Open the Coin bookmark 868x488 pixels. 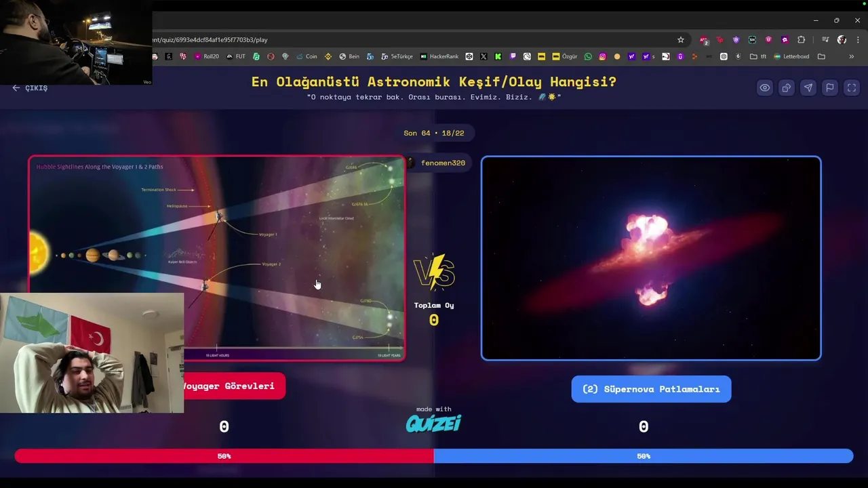[307, 57]
